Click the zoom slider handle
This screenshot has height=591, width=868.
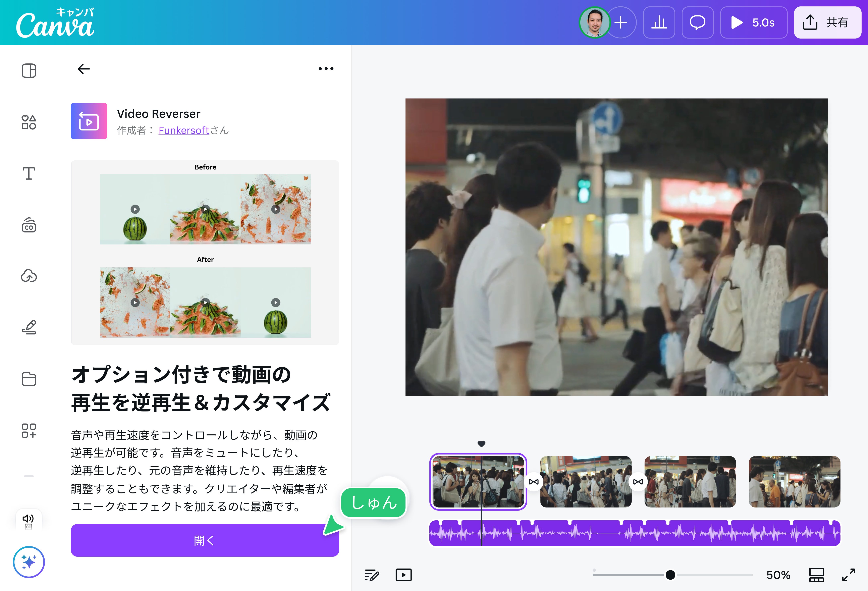click(670, 575)
